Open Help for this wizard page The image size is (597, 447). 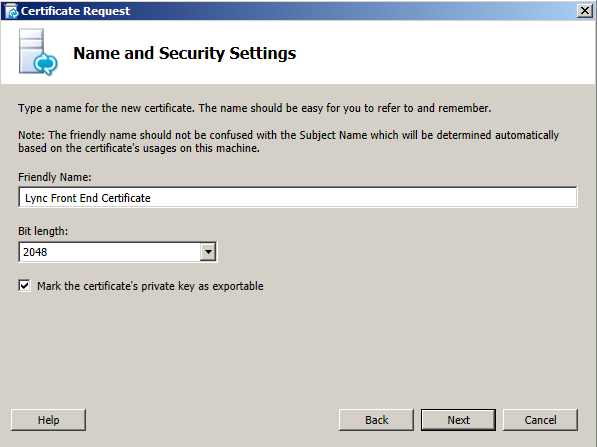click(48, 420)
